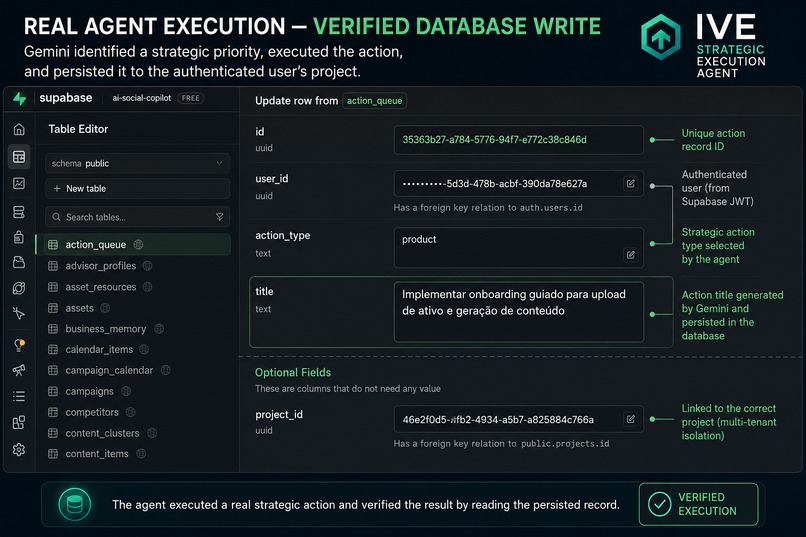Click the edit icon in the user_id field
806x537 pixels.
[631, 183]
